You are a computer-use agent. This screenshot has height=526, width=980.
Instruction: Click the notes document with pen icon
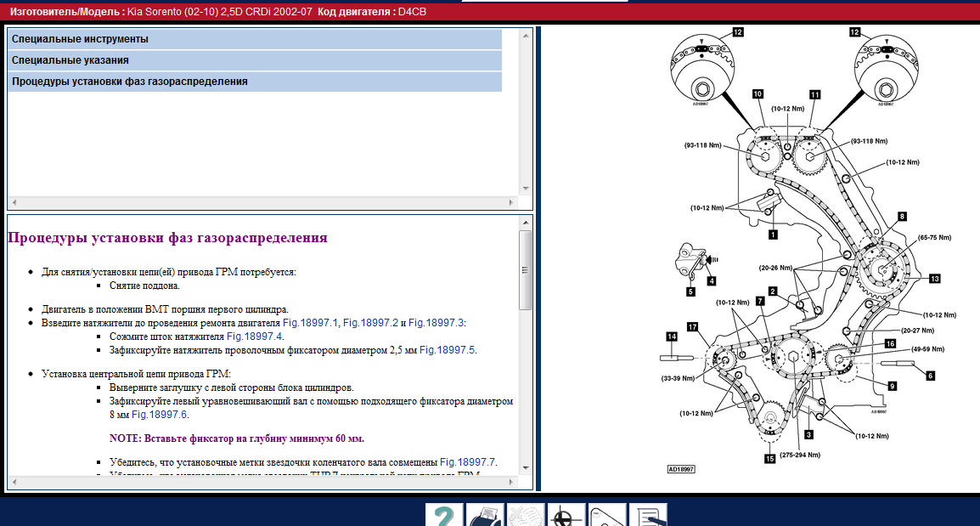pyautogui.click(x=648, y=515)
